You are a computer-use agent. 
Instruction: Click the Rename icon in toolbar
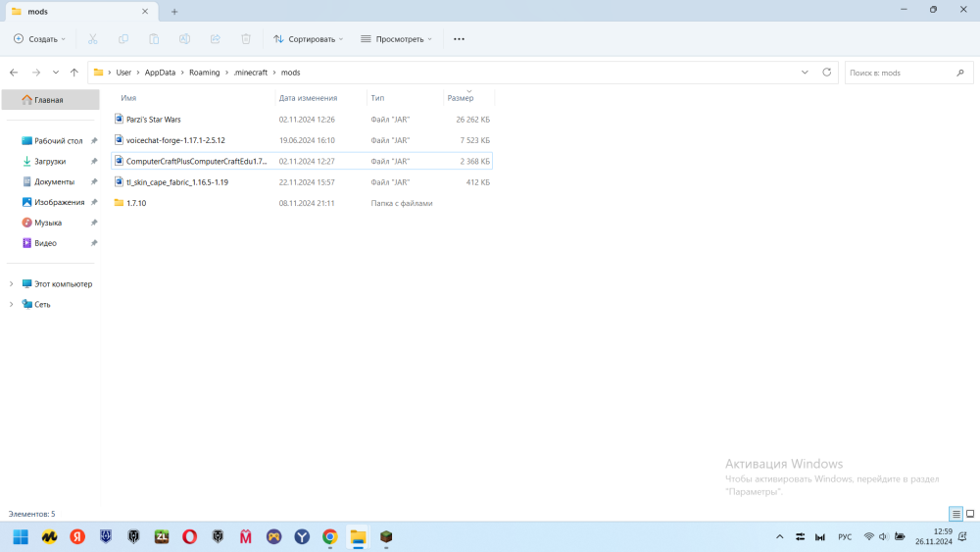point(184,39)
